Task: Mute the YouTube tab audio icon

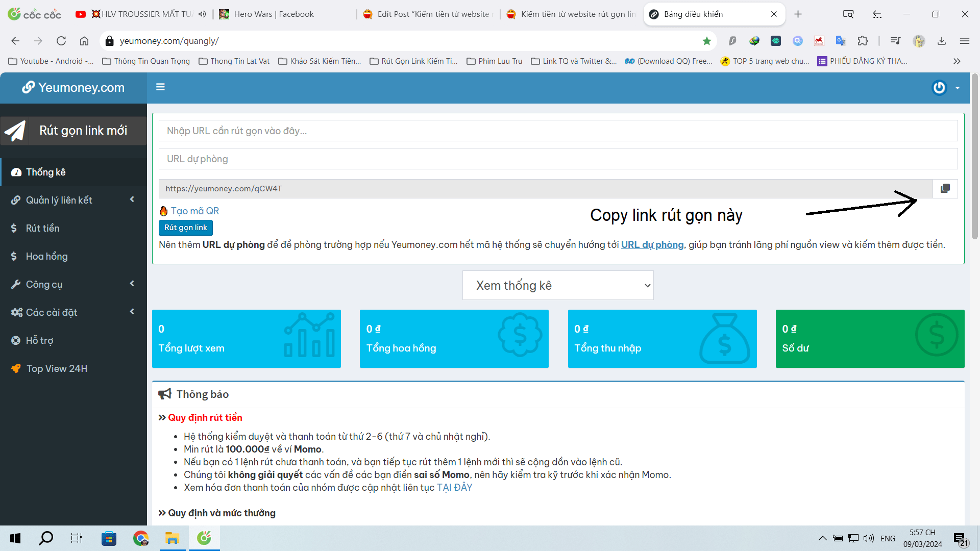Action: (202, 14)
